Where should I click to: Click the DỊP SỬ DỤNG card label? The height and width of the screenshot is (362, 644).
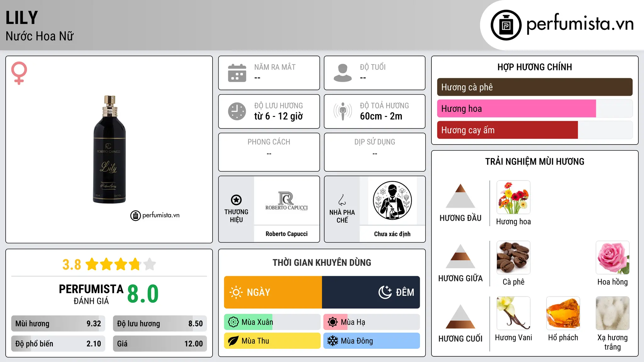click(375, 142)
